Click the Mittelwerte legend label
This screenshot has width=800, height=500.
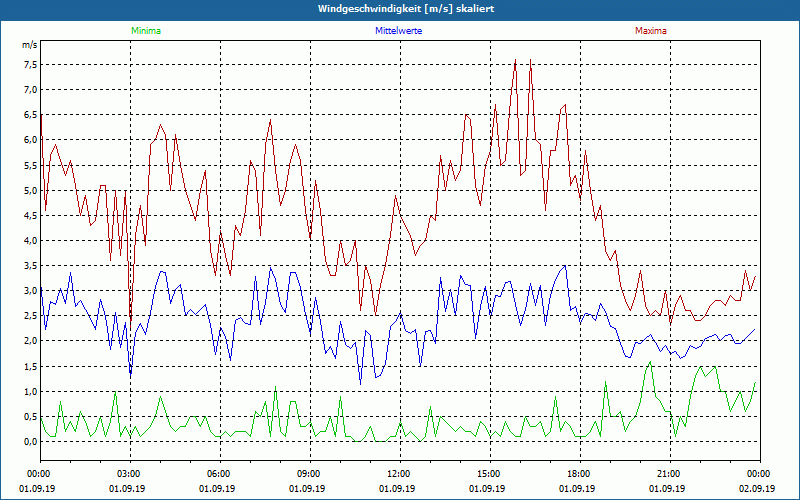pos(398,31)
